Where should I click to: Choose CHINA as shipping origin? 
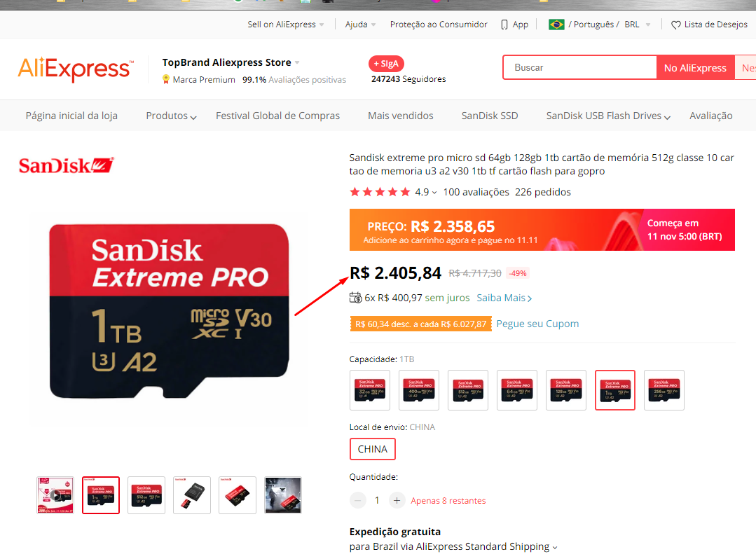pyautogui.click(x=373, y=449)
